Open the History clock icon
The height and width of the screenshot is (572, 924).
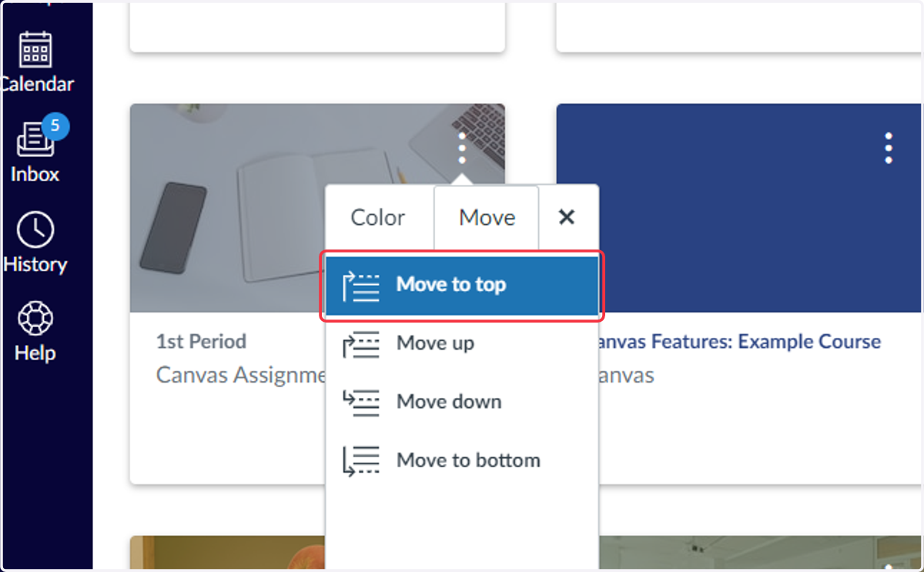[35, 229]
